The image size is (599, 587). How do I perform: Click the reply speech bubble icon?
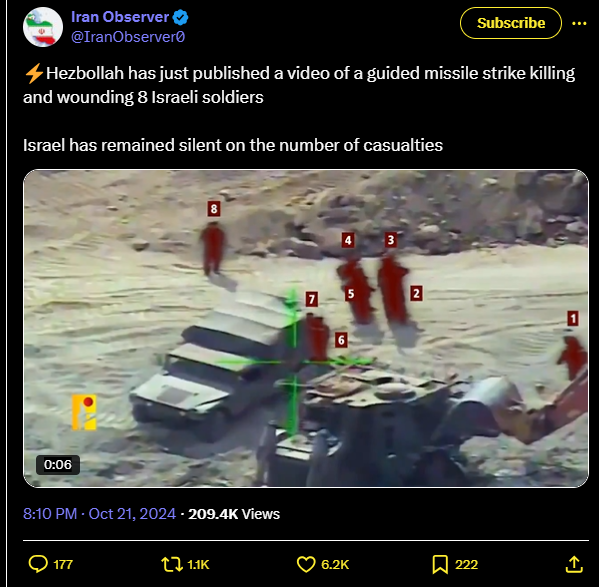(x=38, y=564)
